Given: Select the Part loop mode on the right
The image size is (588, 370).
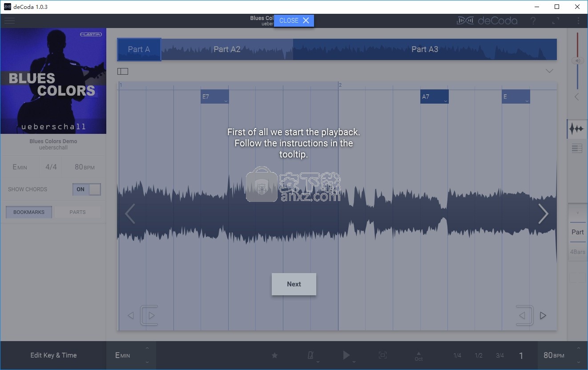Looking at the screenshot, I should [x=578, y=232].
